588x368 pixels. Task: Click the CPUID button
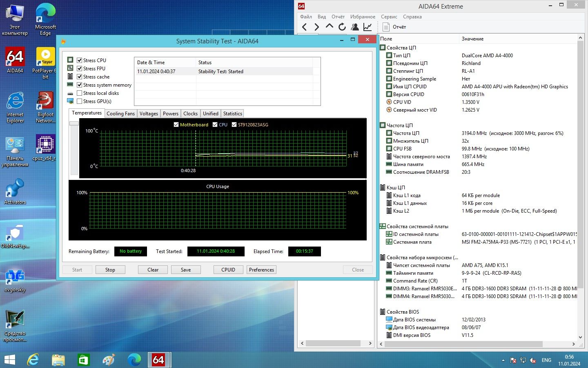(x=228, y=270)
